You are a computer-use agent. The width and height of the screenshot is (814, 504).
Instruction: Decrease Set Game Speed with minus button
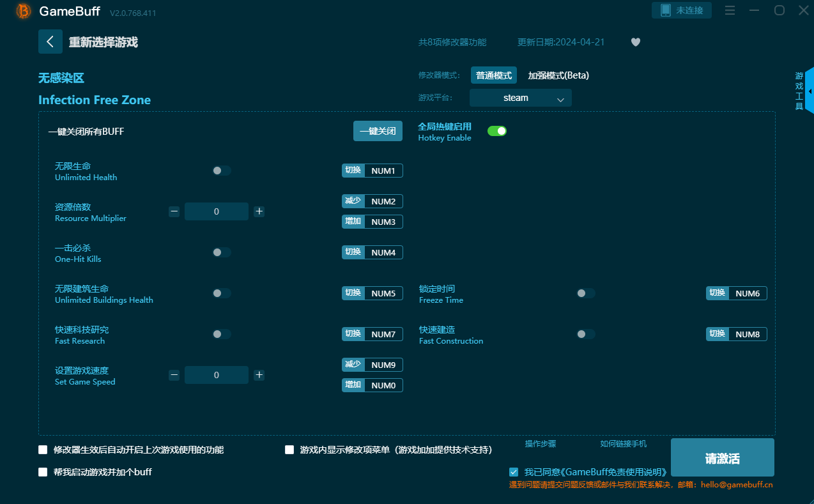174,375
